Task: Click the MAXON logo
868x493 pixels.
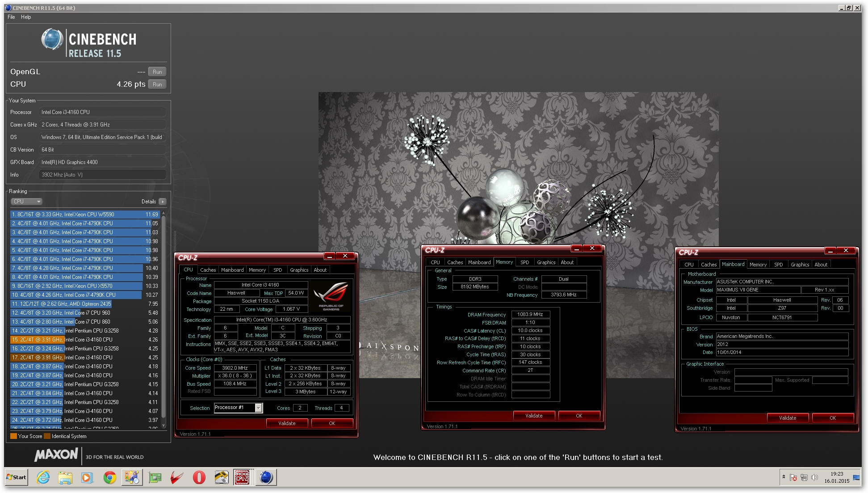Action: pos(56,455)
